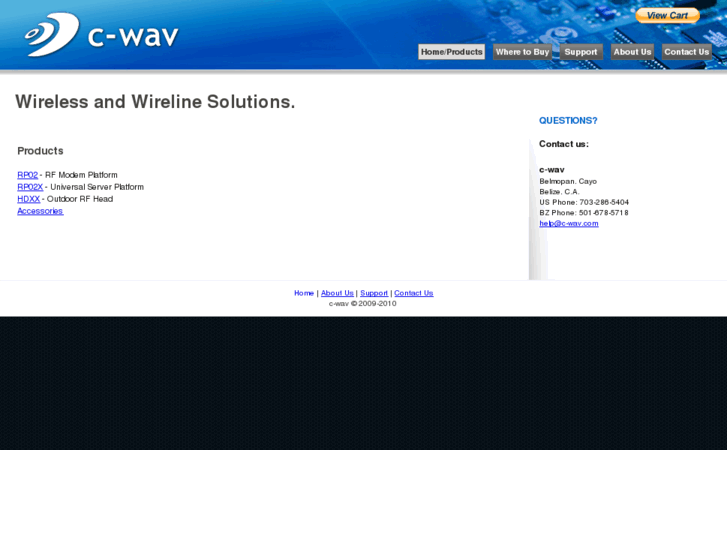The width and height of the screenshot is (727, 545).
Task: Switch to the About Us navigation tab
Action: [632, 52]
